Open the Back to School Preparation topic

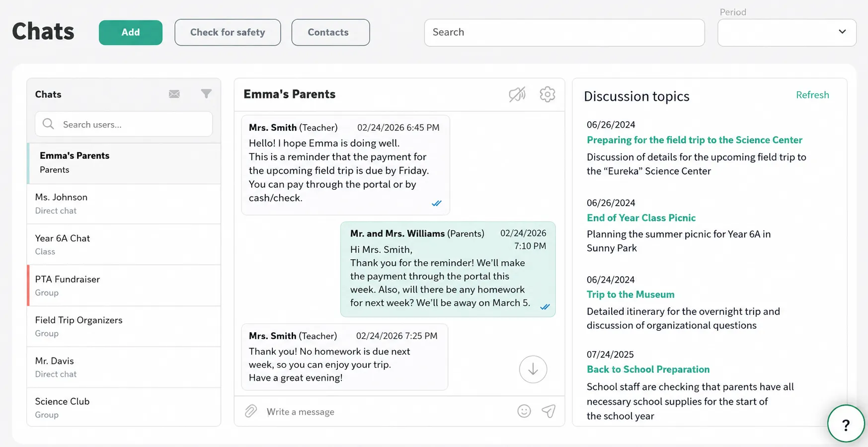click(x=648, y=369)
